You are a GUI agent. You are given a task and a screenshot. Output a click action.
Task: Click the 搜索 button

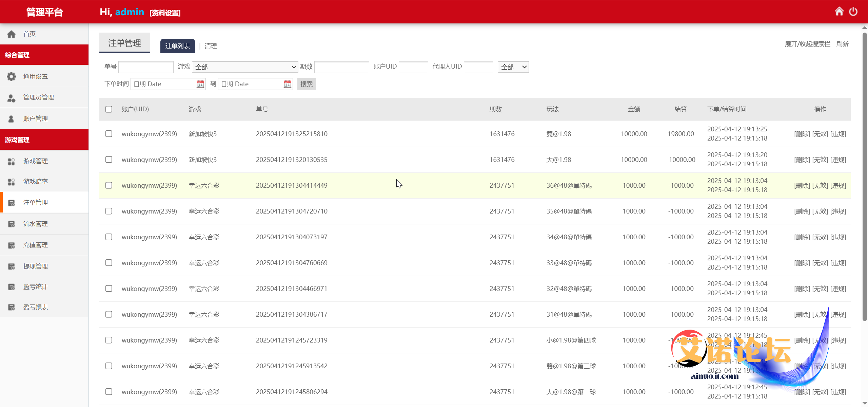[x=307, y=84]
